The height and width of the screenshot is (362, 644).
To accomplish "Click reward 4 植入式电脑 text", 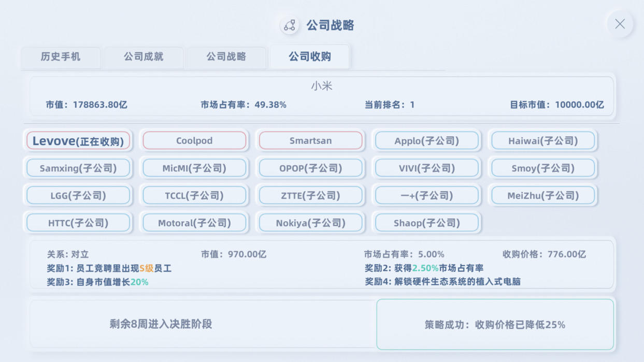I will coord(442,282).
